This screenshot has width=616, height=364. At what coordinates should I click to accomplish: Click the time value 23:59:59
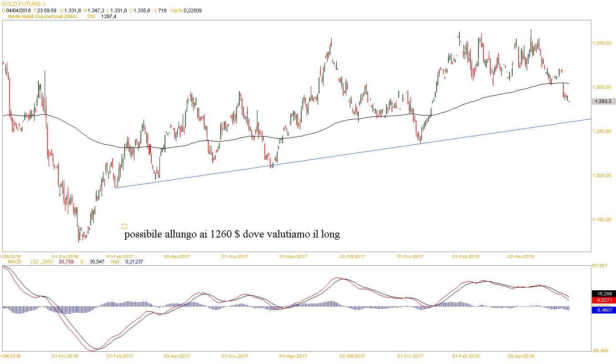coord(47,10)
